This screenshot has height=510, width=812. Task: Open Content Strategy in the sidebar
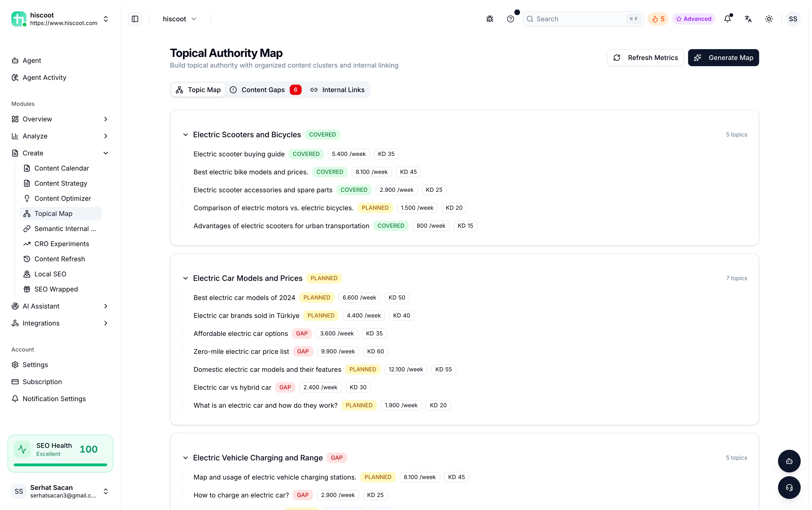[61, 183]
